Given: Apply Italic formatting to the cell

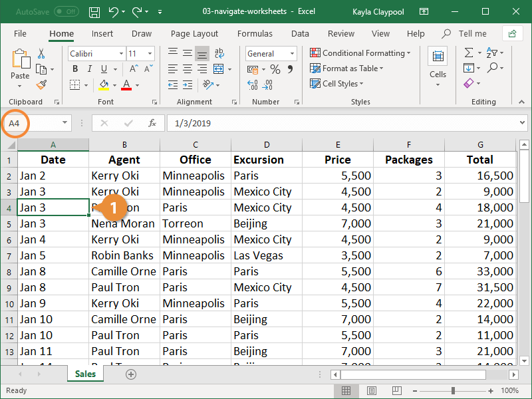Looking at the screenshot, I should (x=88, y=68).
